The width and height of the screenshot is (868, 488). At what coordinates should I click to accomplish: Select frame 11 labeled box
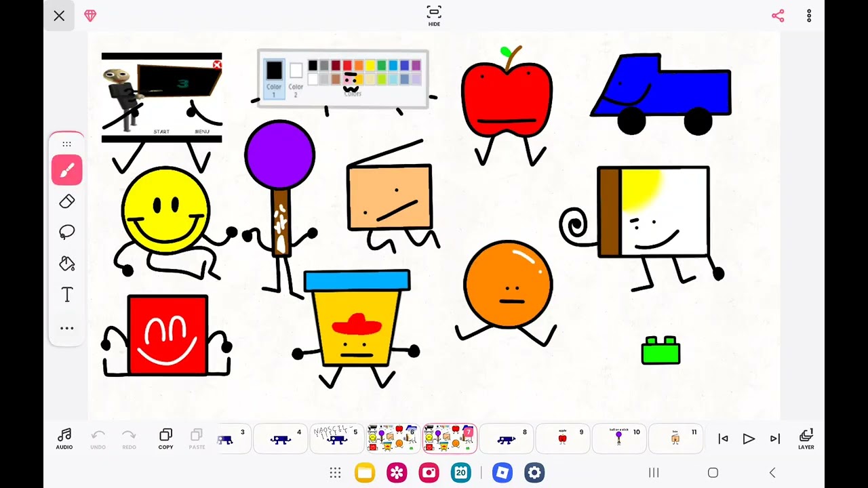coord(675,439)
